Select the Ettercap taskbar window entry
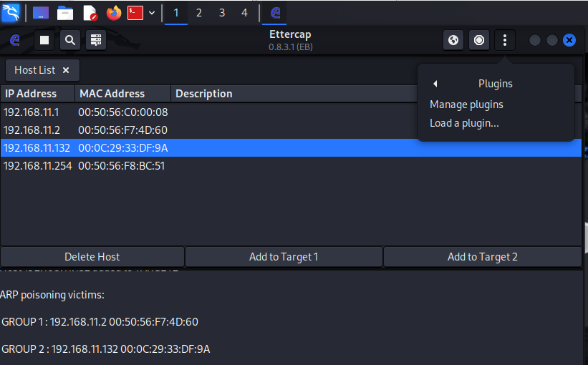 coord(275,13)
